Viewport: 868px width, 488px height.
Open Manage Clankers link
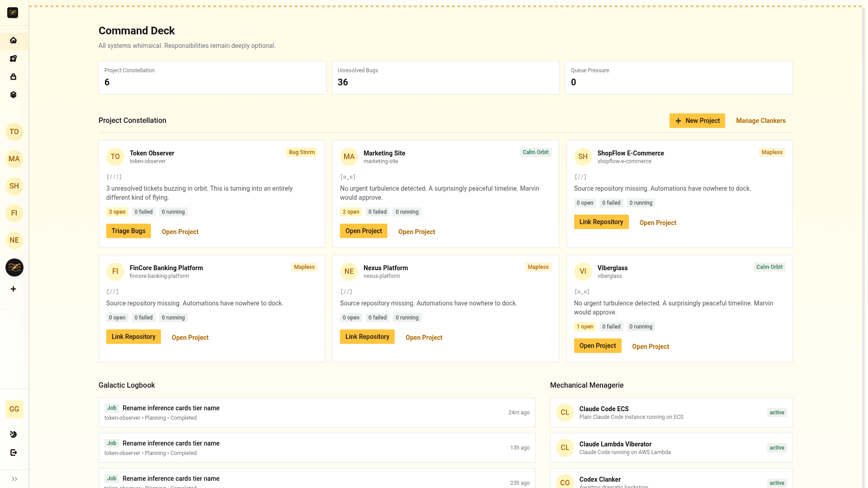click(x=760, y=121)
